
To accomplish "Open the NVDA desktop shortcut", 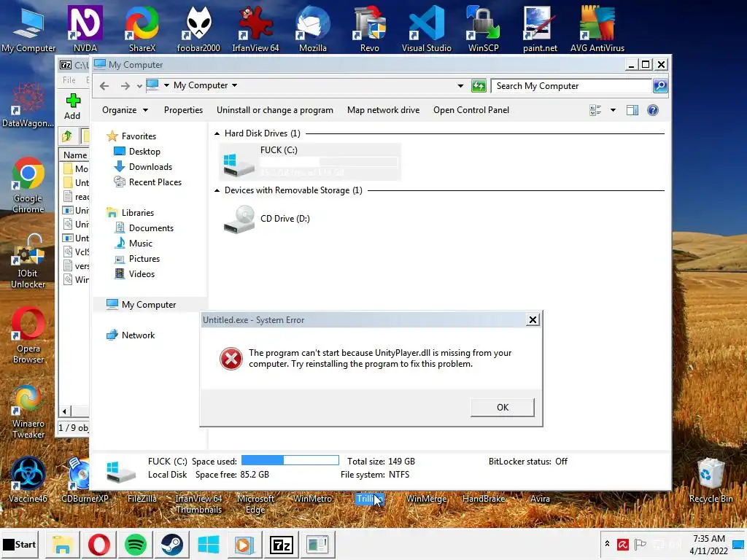I will pos(85,28).
